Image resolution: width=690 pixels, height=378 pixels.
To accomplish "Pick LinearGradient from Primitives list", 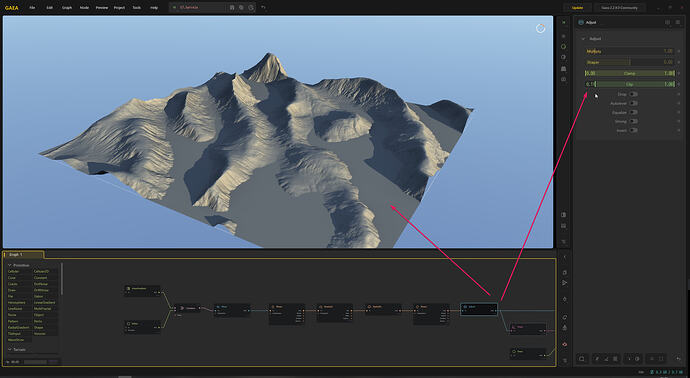I will click(x=44, y=303).
